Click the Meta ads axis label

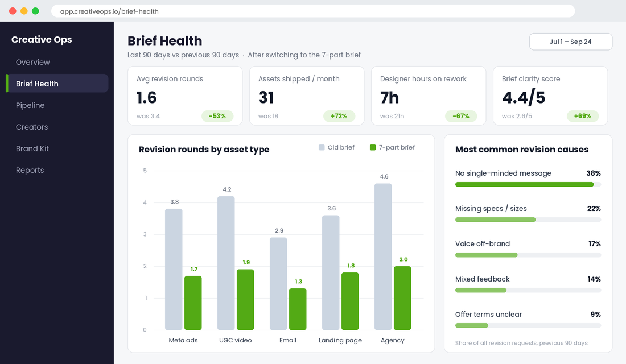click(183, 340)
